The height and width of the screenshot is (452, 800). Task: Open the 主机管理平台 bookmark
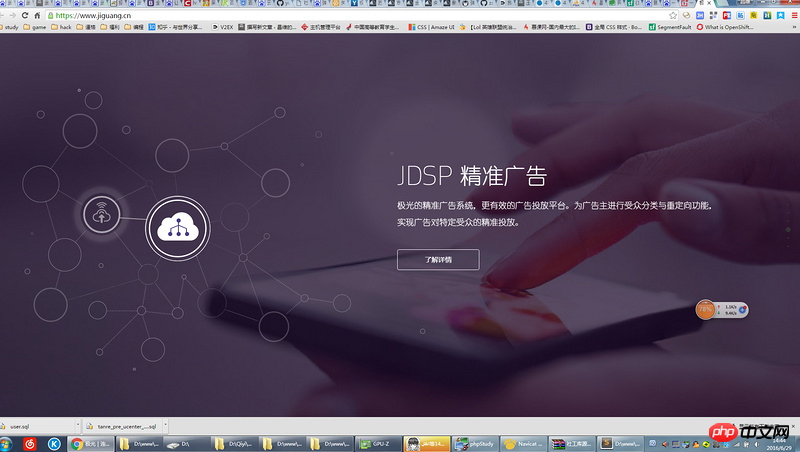click(321, 27)
